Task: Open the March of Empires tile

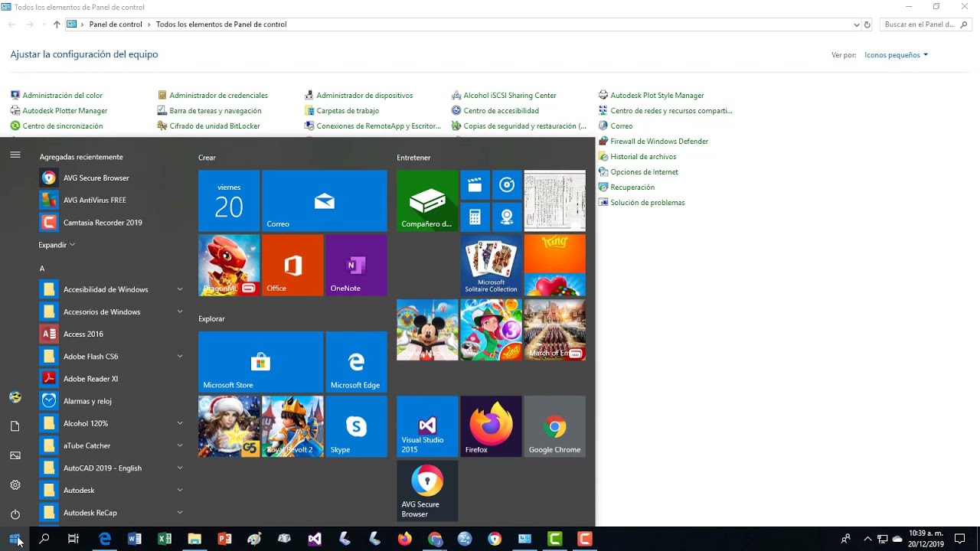Action: tap(554, 330)
